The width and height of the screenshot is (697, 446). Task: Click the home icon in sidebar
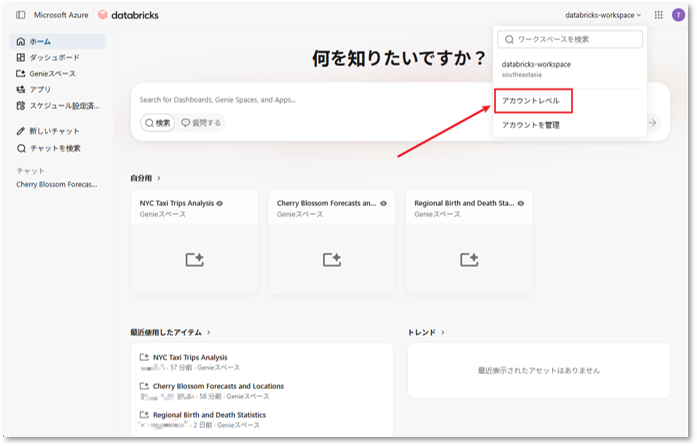pyautogui.click(x=20, y=41)
